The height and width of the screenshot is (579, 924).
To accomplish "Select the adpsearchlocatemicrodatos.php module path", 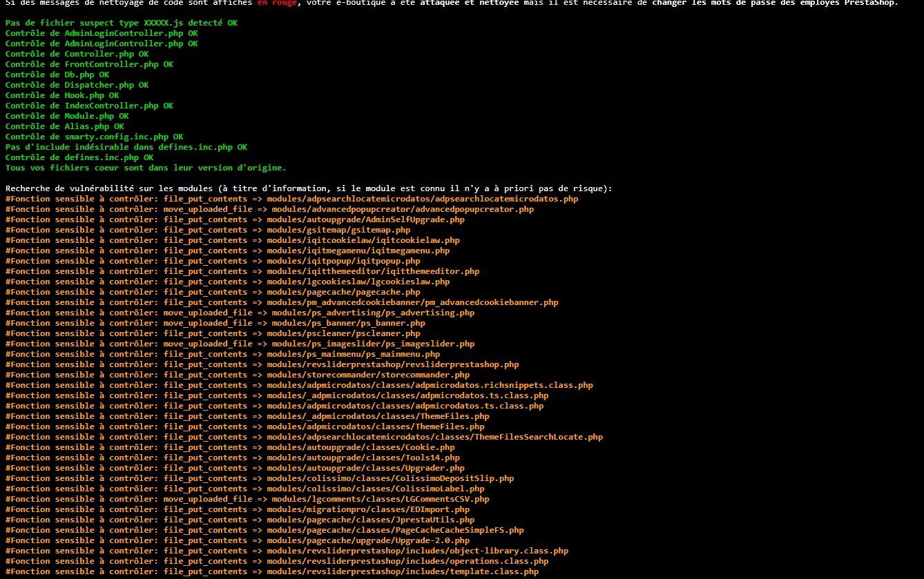I will [x=423, y=199].
